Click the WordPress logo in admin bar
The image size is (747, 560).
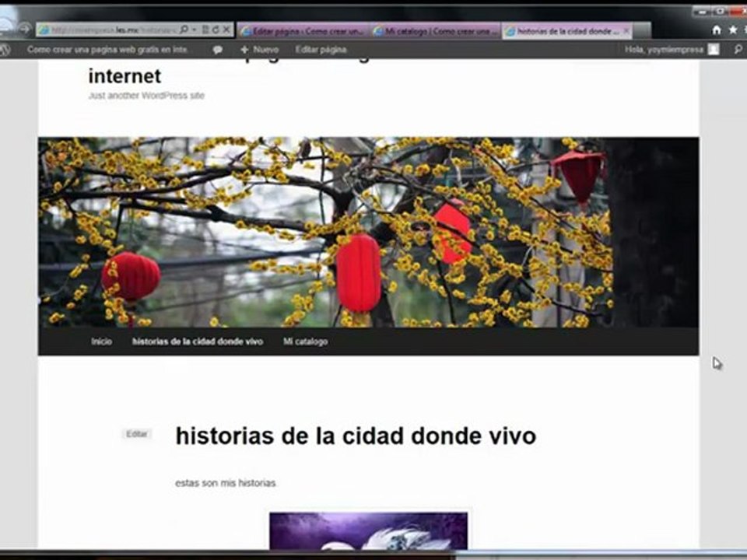tap(5, 50)
